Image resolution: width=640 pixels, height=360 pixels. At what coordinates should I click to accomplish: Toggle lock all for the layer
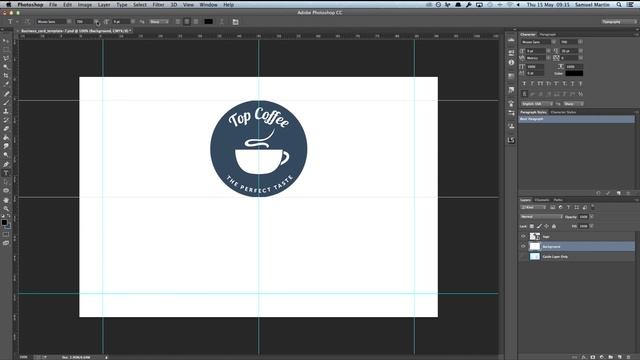tap(554, 226)
